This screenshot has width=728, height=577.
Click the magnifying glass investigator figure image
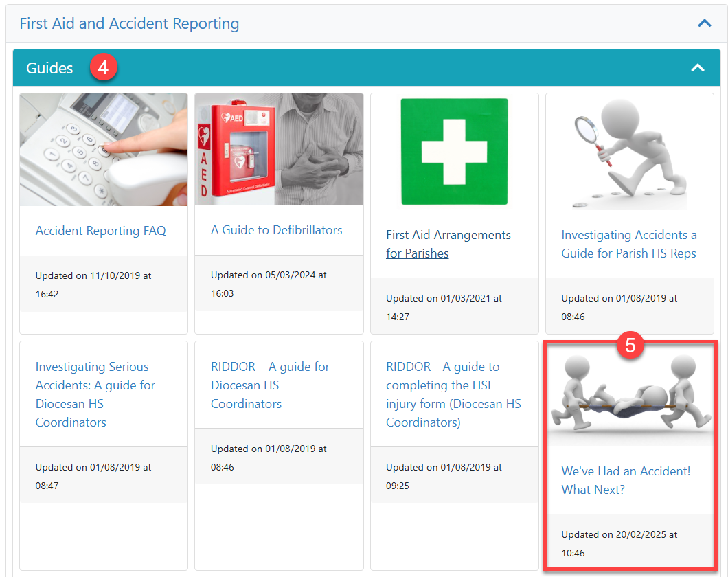(x=629, y=152)
